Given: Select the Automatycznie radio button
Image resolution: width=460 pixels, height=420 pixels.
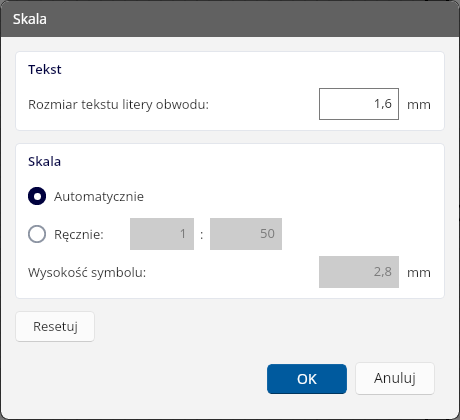Looking at the screenshot, I should [37, 196].
